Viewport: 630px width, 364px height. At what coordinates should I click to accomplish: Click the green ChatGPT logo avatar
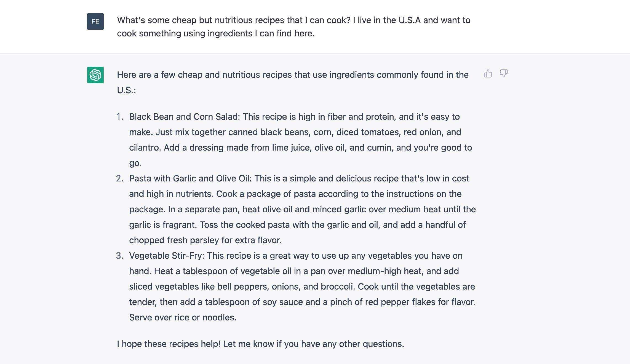click(x=95, y=75)
